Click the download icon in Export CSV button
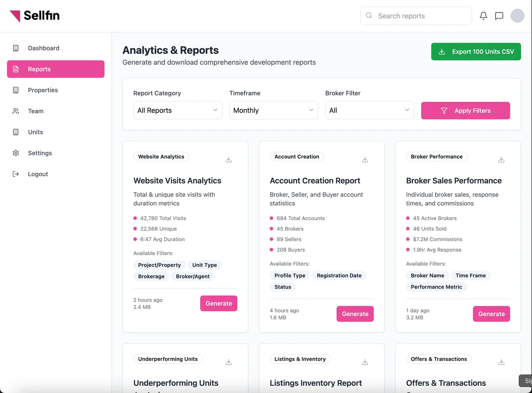 click(442, 52)
